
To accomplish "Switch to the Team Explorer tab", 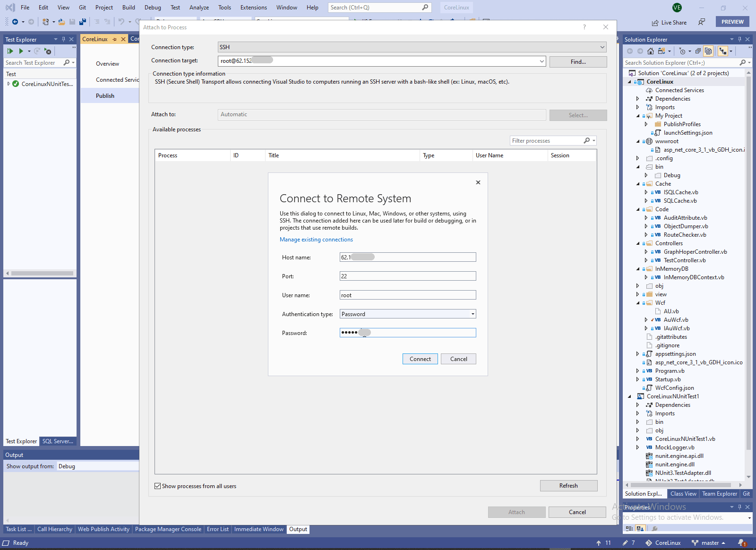I will 719,494.
